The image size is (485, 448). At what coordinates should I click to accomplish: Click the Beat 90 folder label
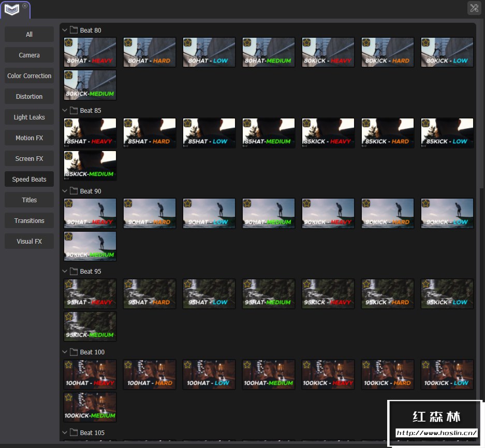[90, 191]
